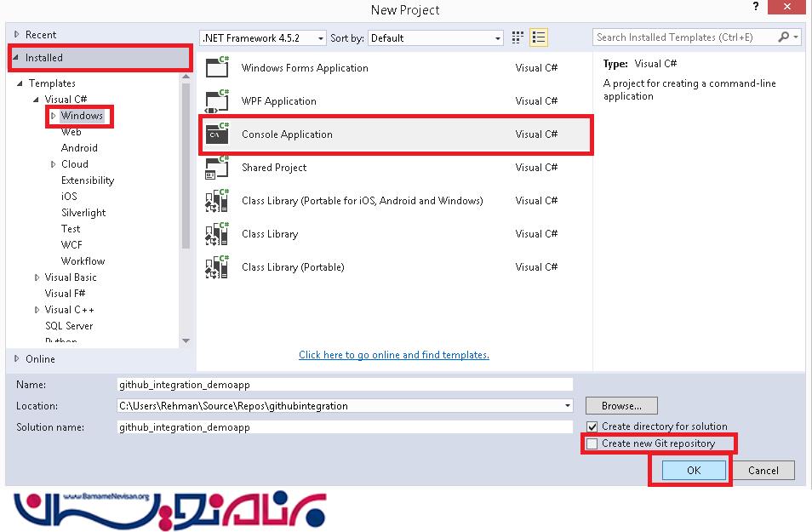Click the tree scrollbar up arrow
Viewport: 812px width, 532px height.
[x=186, y=77]
